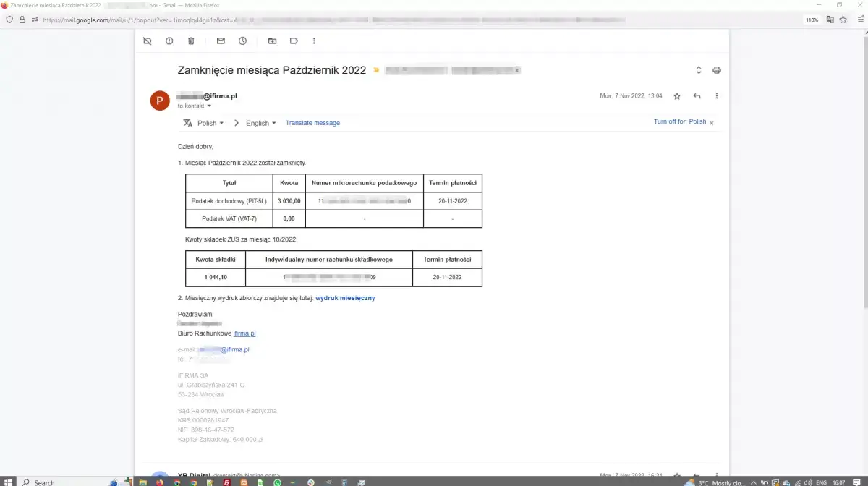Click the ENG language indicator in system tray
This screenshot has width=868, height=486.
[821, 482]
